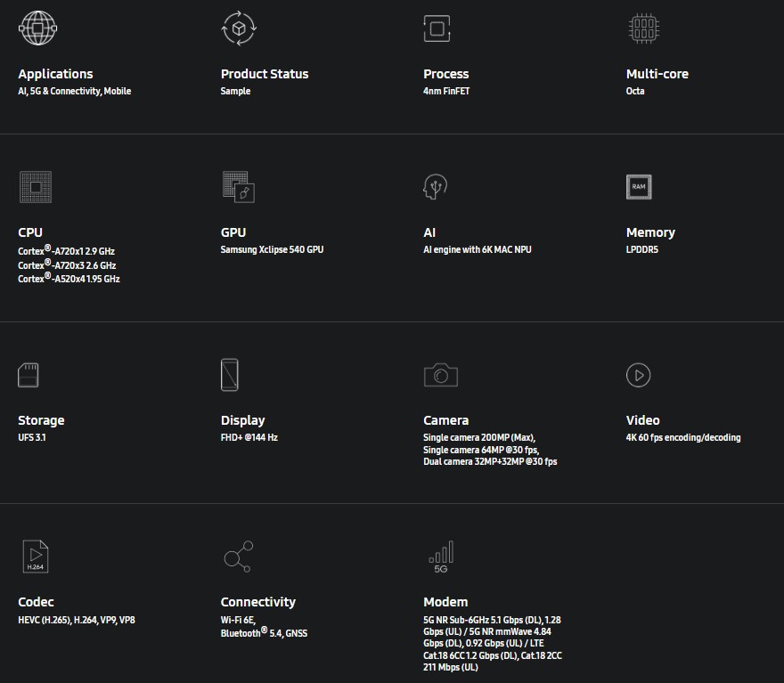This screenshot has height=683, width=784.
Task: Click the H.264 Codec file icon
Action: (36, 556)
